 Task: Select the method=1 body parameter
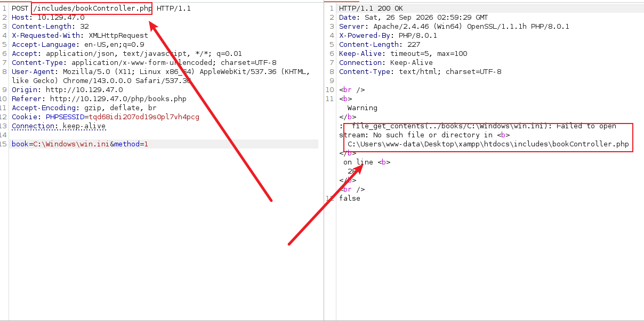point(131,144)
